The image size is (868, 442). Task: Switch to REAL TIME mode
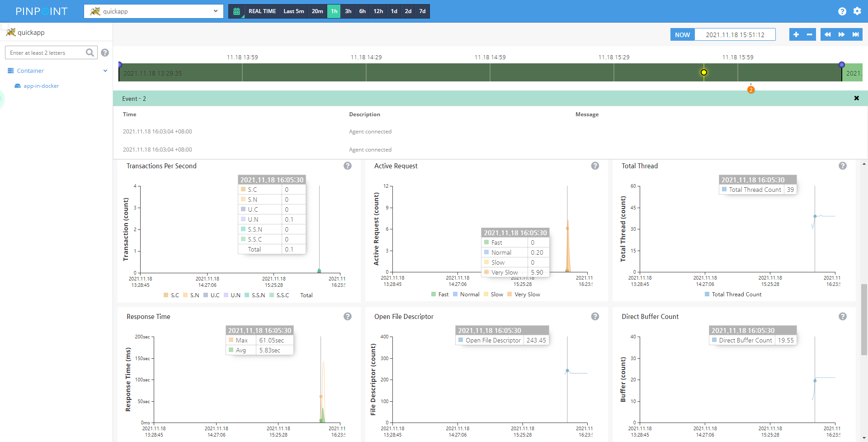click(x=262, y=11)
